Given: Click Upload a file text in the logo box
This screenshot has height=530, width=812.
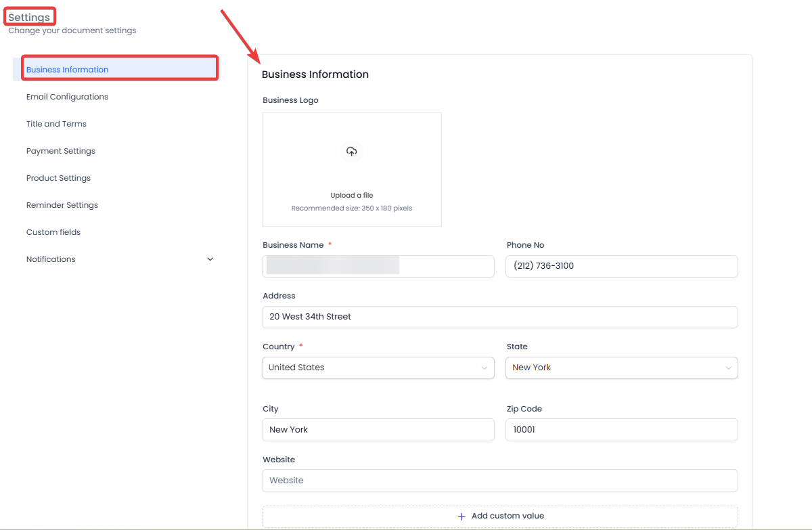Looking at the screenshot, I should [352, 196].
